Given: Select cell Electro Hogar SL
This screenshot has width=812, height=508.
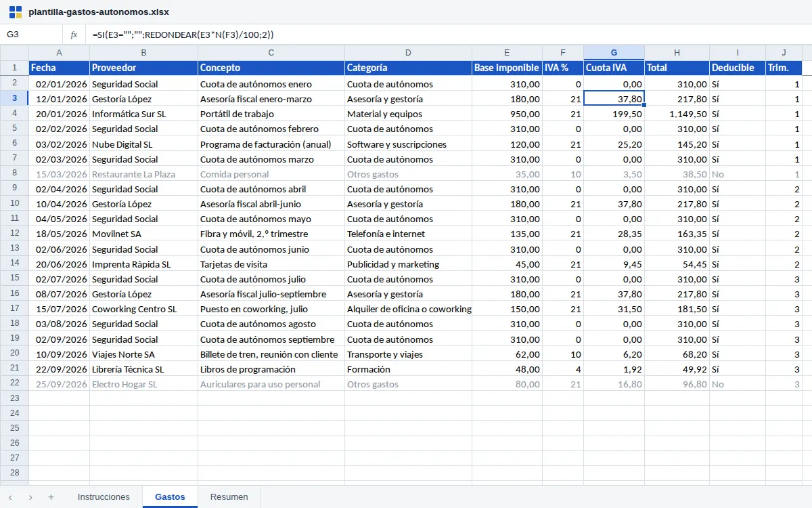Looking at the screenshot, I should (144, 384).
